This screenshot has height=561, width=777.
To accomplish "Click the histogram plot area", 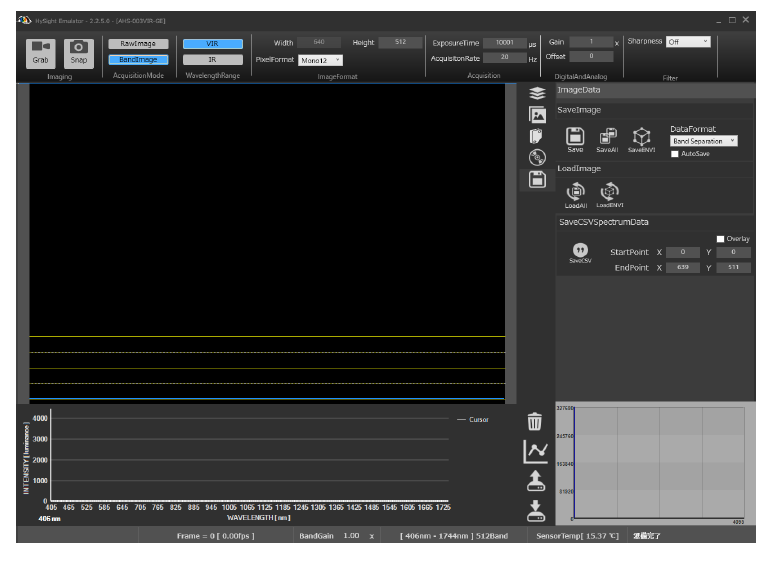I will point(659,463).
